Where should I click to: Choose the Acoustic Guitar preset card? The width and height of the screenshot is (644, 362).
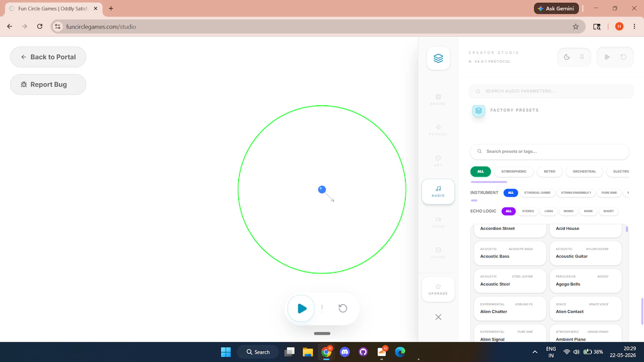586,253
